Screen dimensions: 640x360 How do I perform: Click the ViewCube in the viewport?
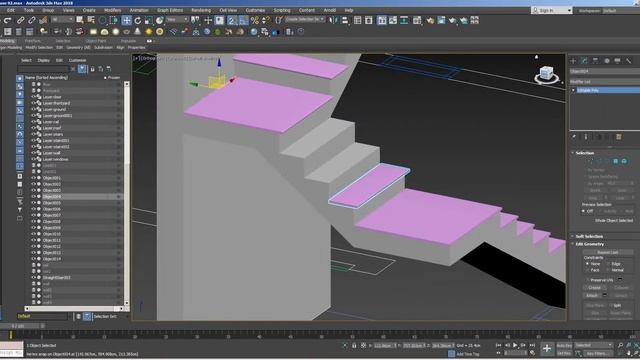pyautogui.click(x=546, y=74)
